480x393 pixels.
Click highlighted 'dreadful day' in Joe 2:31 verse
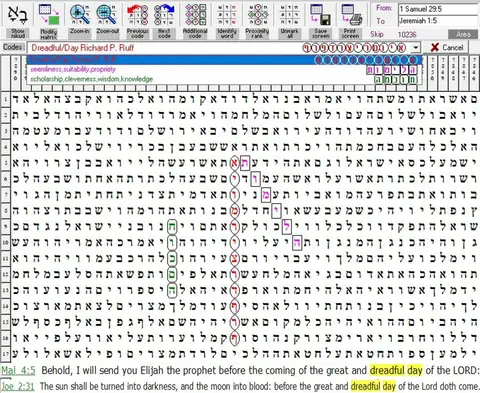(x=373, y=386)
